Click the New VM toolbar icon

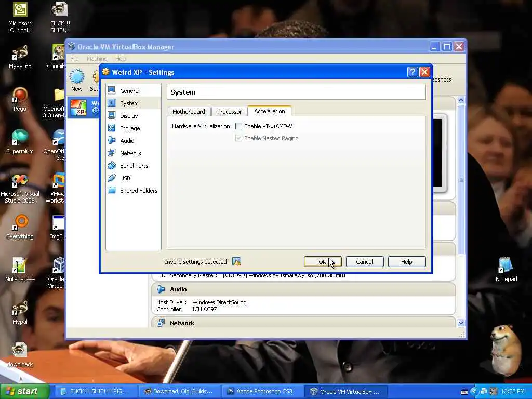coord(77,80)
